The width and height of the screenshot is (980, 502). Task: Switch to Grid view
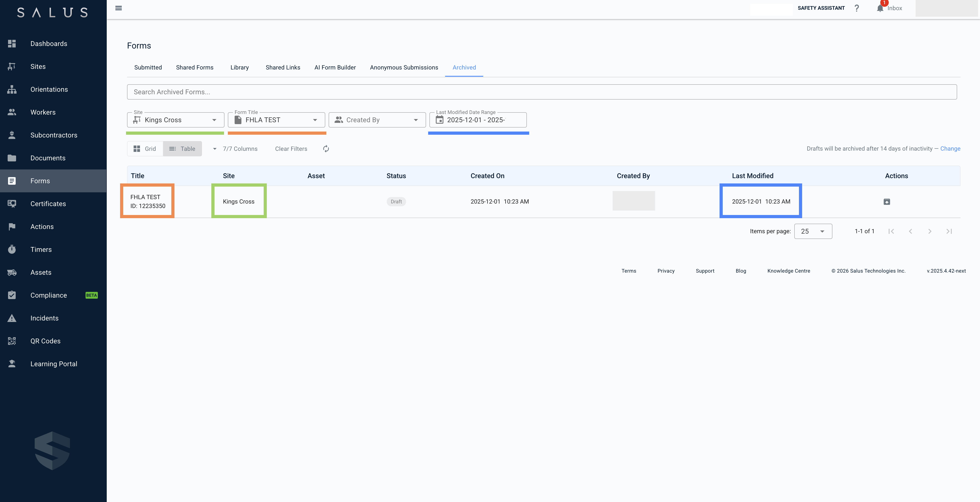(x=145, y=149)
